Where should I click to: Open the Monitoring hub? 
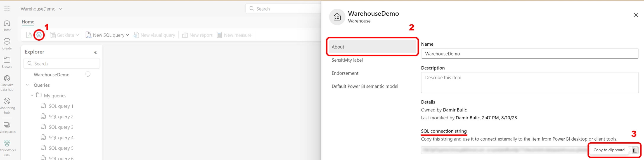[x=7, y=105]
